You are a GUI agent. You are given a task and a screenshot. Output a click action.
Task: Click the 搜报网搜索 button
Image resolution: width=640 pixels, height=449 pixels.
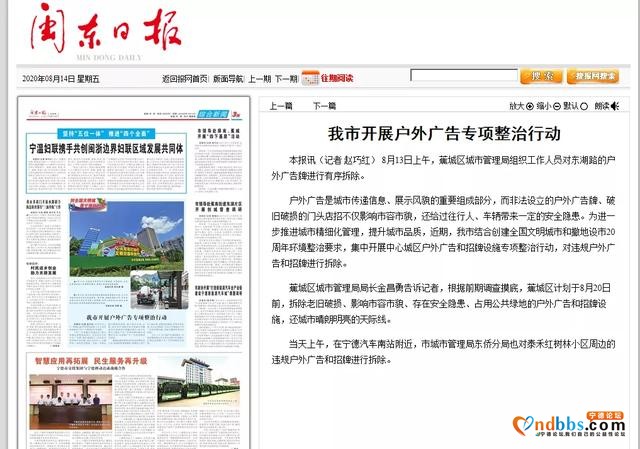coord(593,76)
